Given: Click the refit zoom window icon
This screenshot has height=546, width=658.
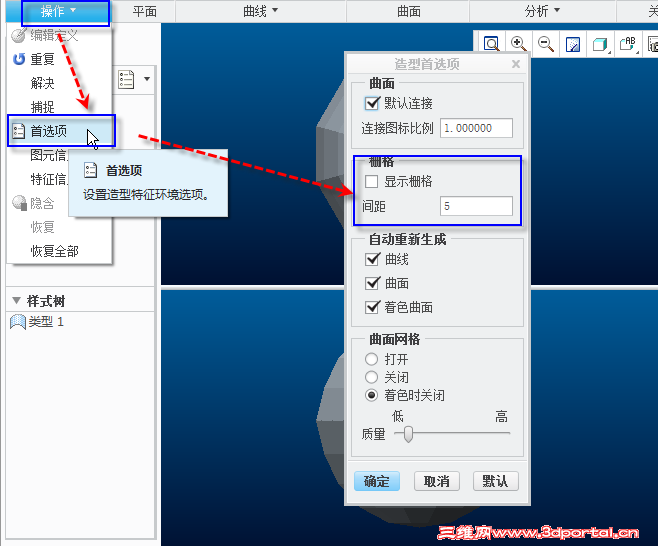Looking at the screenshot, I should 491,44.
